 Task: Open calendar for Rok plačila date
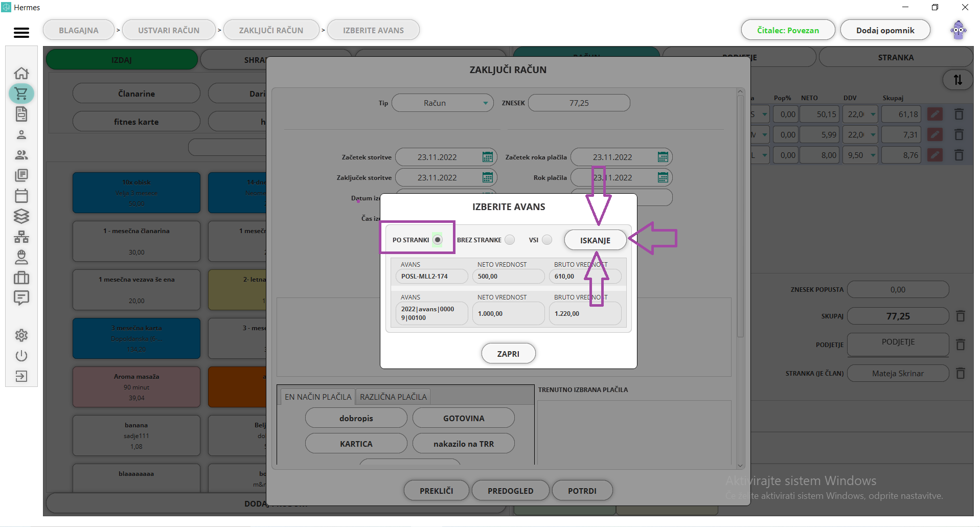pos(663,177)
